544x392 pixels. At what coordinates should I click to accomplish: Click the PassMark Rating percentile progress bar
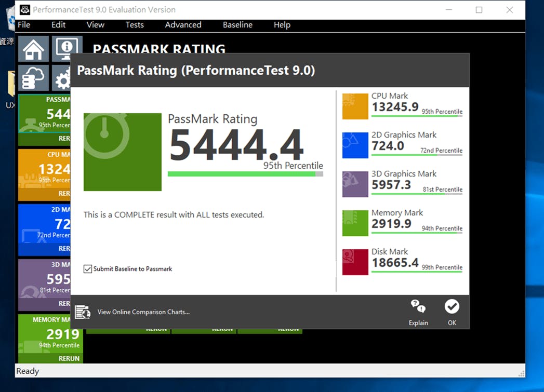(x=245, y=174)
